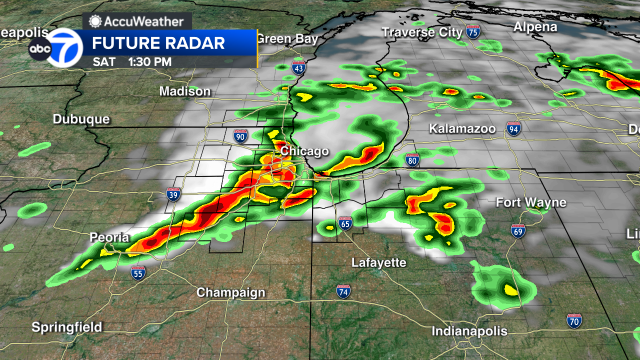Click the Interstate 74 highway shield
The width and height of the screenshot is (640, 360).
click(x=343, y=291)
